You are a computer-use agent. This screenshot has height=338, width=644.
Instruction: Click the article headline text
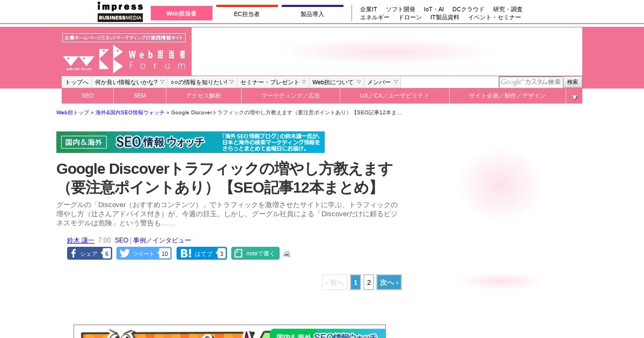224,178
